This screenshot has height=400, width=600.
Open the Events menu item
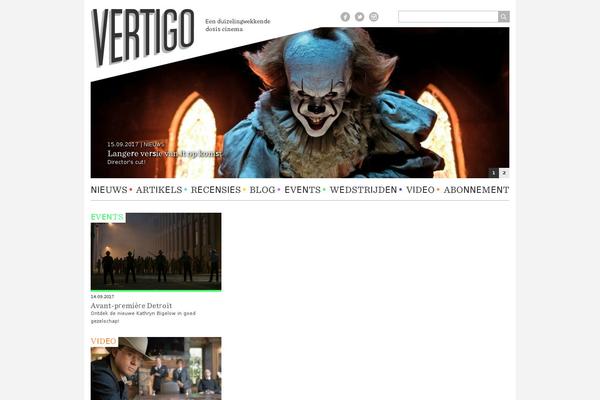coord(303,190)
